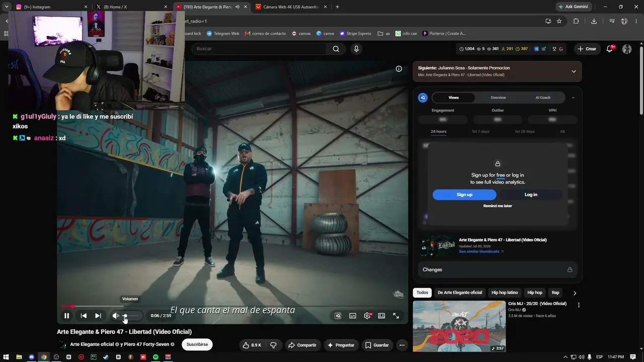Subscribe using the Suscribirse button
Viewport: 644px width, 362px height.
pyautogui.click(x=197, y=344)
